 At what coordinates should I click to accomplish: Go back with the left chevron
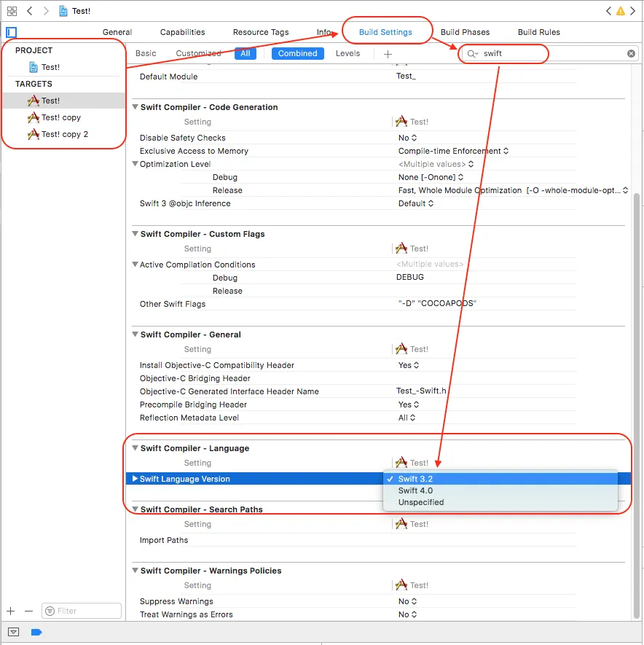(x=30, y=11)
